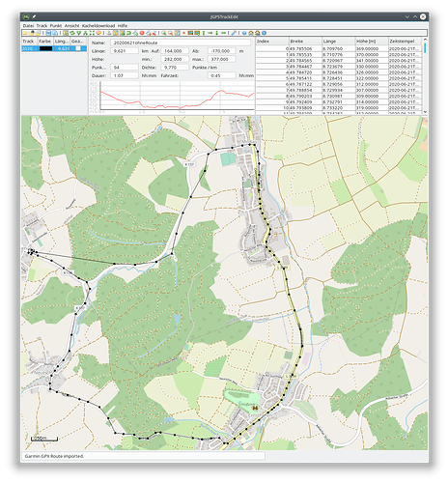Screen dimensions: 448x483
Task: Click the zoom-in magnifier toolbar icon
Action: point(163,33)
